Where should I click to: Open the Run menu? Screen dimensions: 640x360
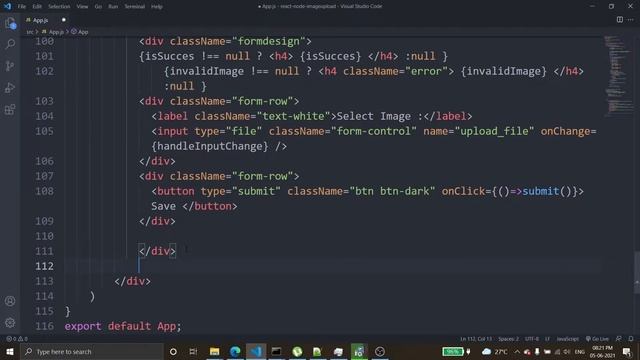point(113,6)
